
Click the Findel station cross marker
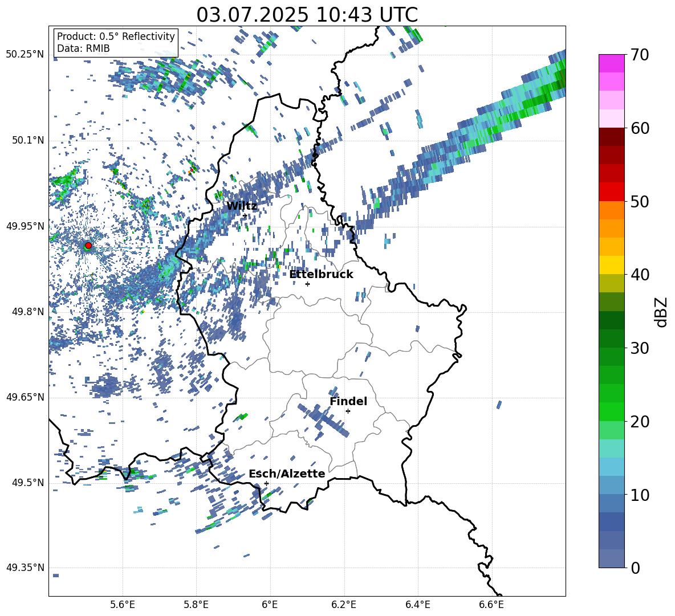[348, 411]
